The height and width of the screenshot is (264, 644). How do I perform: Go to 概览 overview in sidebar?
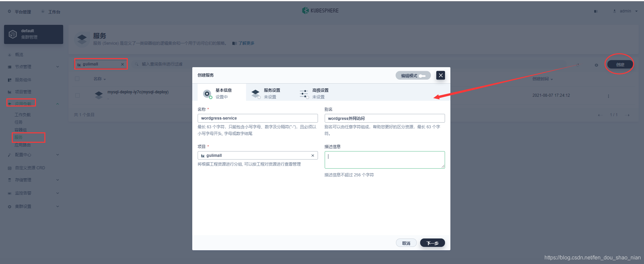coord(19,54)
